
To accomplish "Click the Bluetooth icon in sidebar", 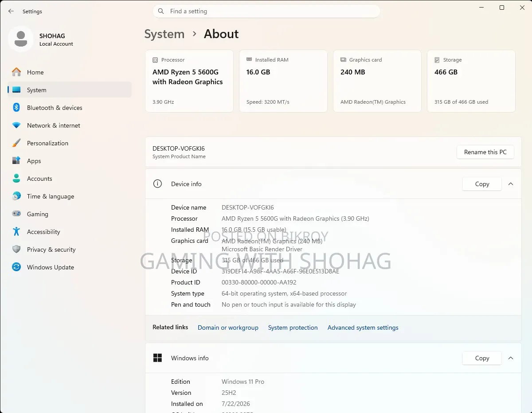I will click(16, 107).
